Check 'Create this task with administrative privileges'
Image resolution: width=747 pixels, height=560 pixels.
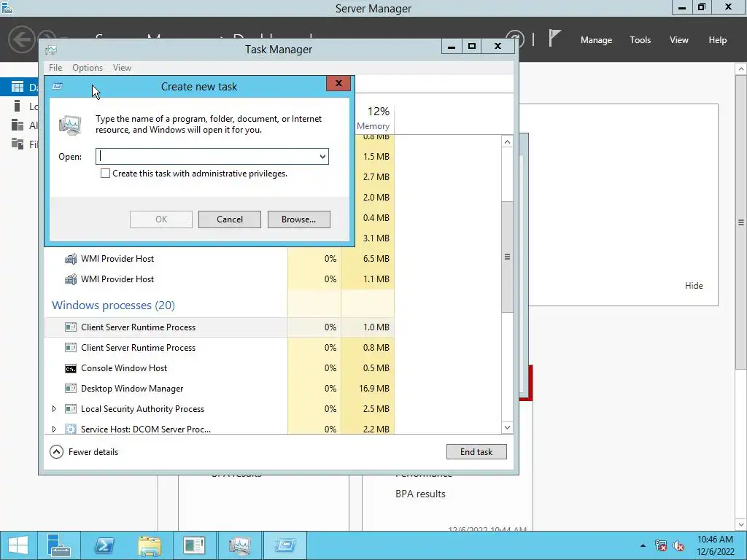click(105, 174)
